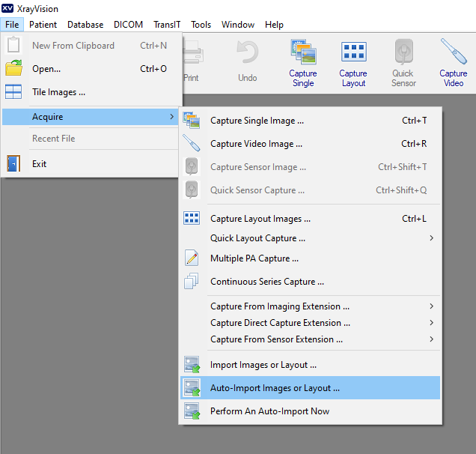Click the Tile Images grid icon
476x454 pixels.
pos(13,91)
